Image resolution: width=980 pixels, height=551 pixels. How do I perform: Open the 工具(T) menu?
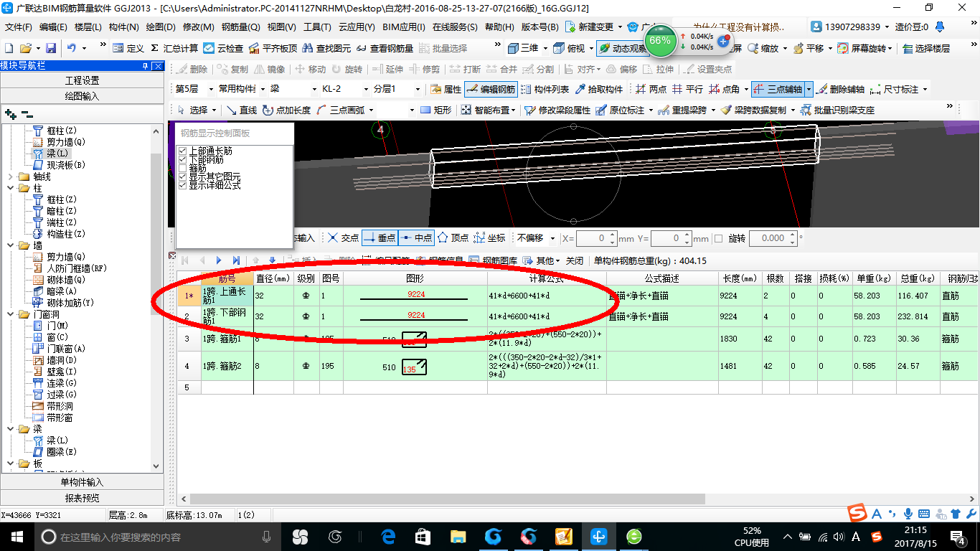[317, 27]
